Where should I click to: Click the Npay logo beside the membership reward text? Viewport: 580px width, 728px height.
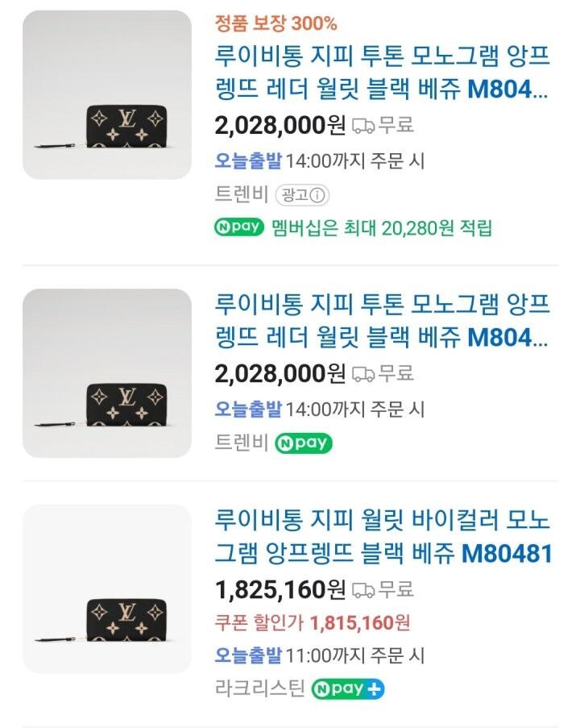pyautogui.click(x=239, y=227)
